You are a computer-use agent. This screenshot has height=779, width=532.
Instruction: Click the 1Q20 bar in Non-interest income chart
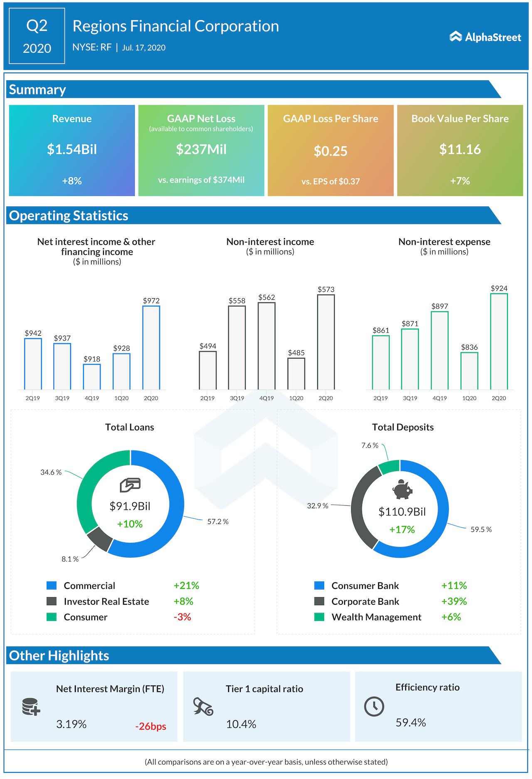click(x=296, y=373)
